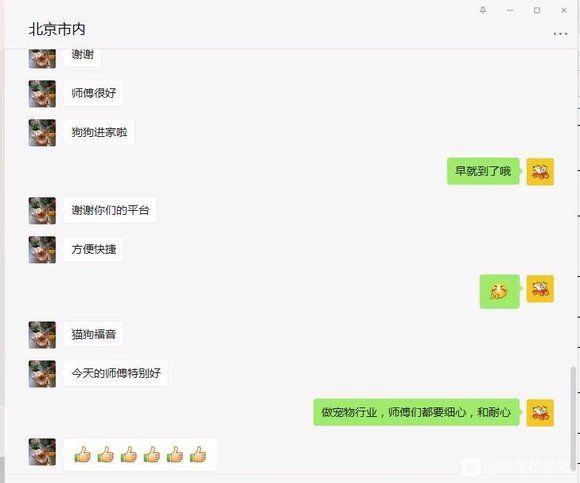Open contact avatar next to 师傅很好

[42, 94]
